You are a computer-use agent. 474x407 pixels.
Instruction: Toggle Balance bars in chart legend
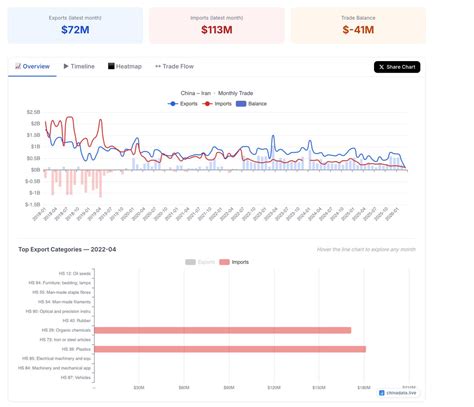(251, 104)
